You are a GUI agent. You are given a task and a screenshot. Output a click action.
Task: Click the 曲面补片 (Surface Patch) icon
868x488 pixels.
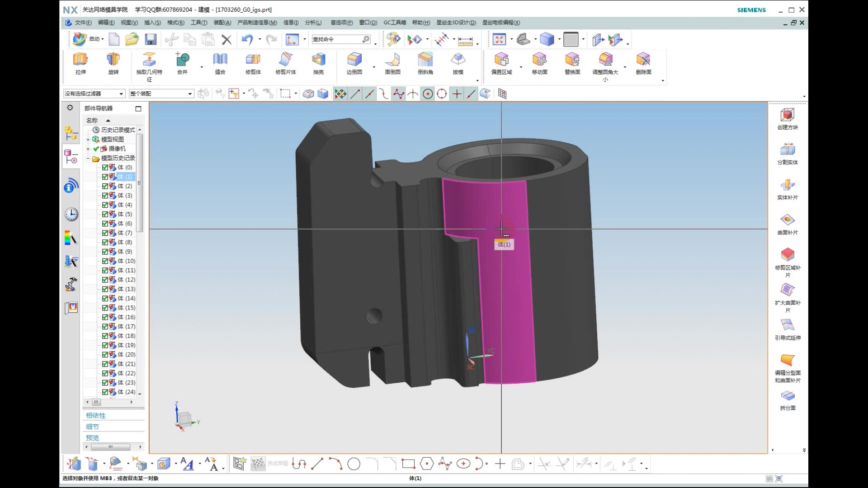point(787,221)
